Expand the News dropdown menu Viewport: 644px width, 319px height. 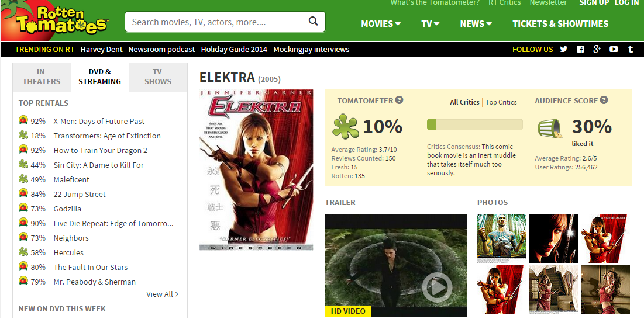[x=476, y=24]
